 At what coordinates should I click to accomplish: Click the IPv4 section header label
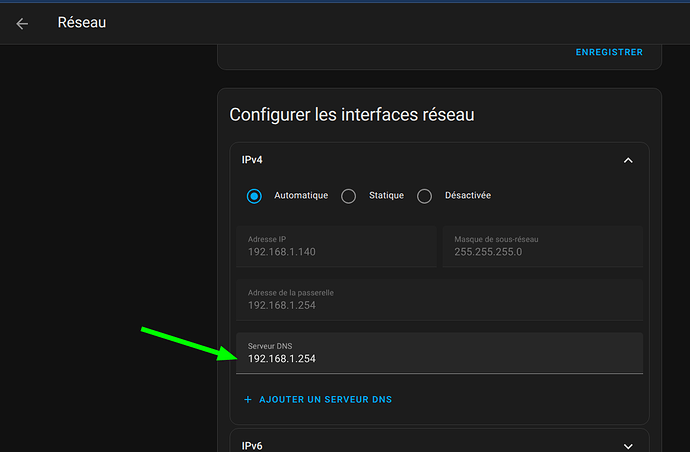click(252, 160)
